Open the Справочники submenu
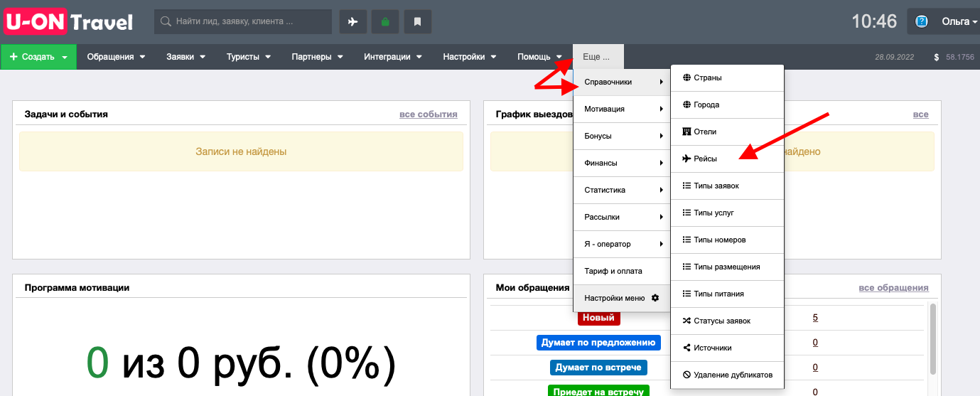The width and height of the screenshot is (980, 396). coord(622,82)
